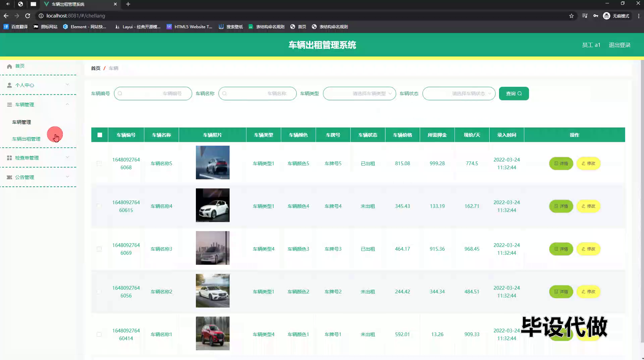
Task: Open the saved passwords key icon
Action: tap(596, 16)
